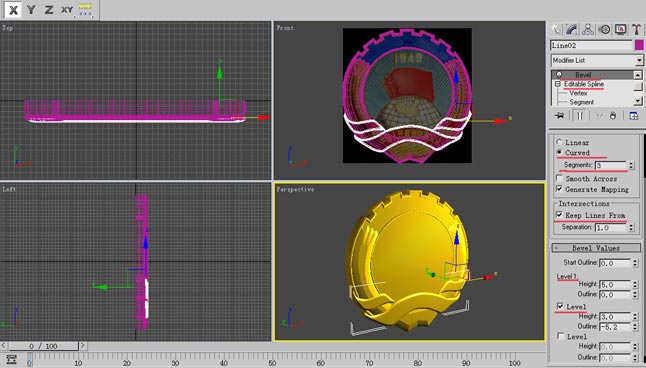646x368 pixels.
Task: Open the Hierarchy command panel tab
Action: click(588, 29)
